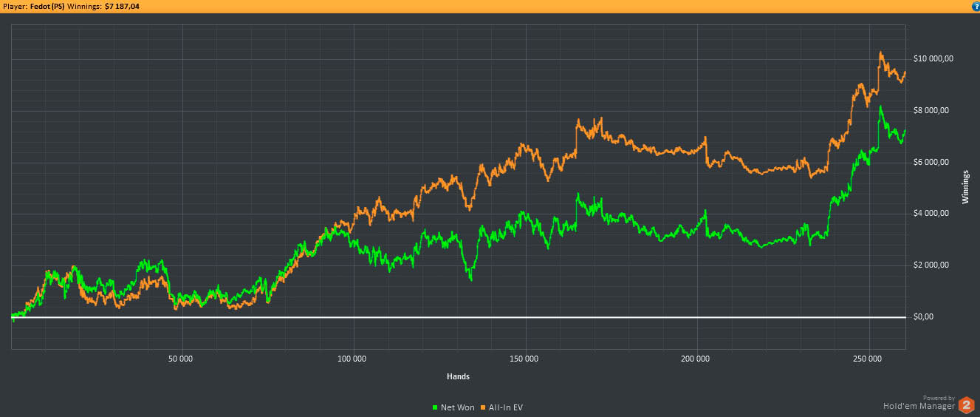Click the blue help question mark icon

(x=974, y=6)
